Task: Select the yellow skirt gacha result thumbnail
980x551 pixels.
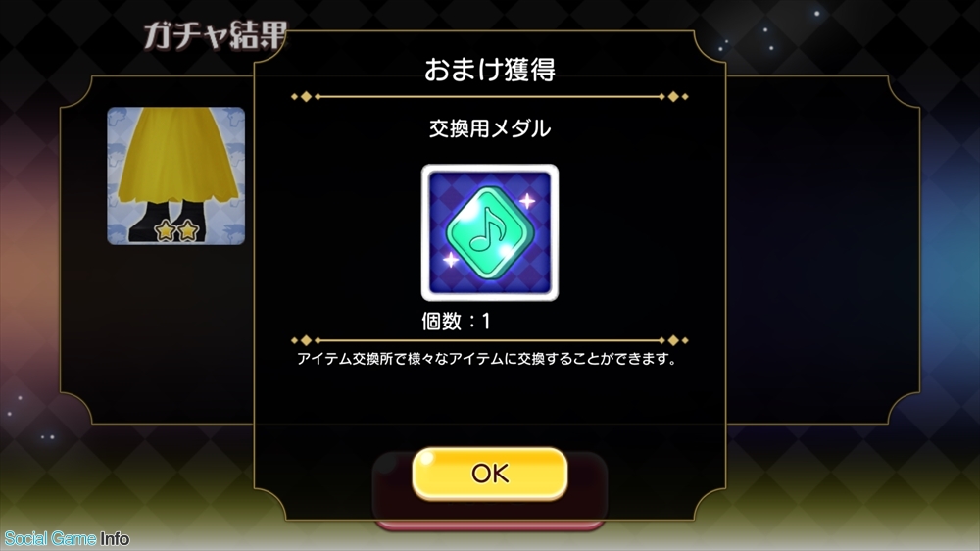Action: 175,175
